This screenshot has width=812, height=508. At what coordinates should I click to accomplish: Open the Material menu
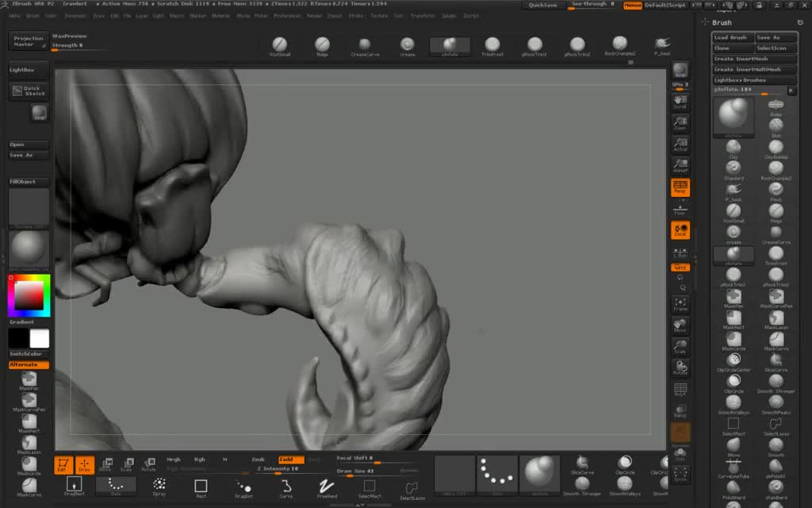tap(220, 16)
